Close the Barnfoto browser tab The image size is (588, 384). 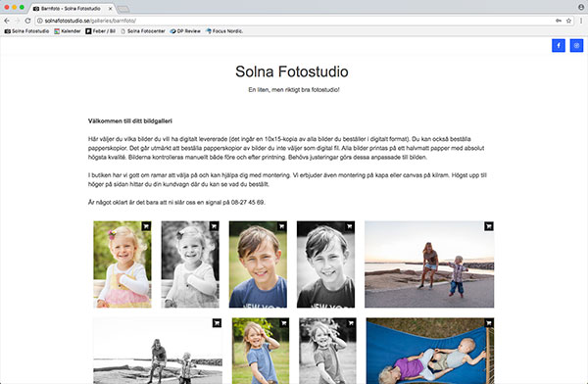(110, 8)
